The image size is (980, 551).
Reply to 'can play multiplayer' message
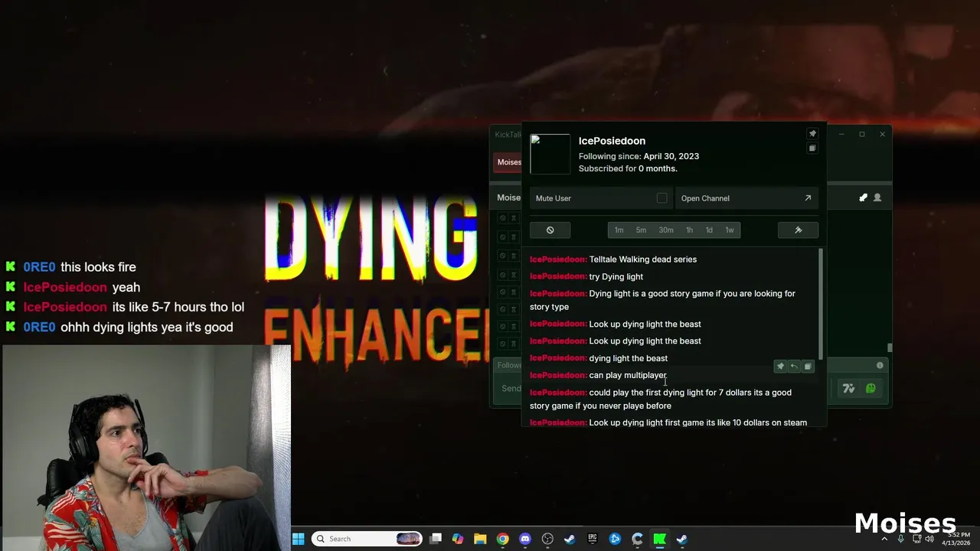pyautogui.click(x=794, y=367)
